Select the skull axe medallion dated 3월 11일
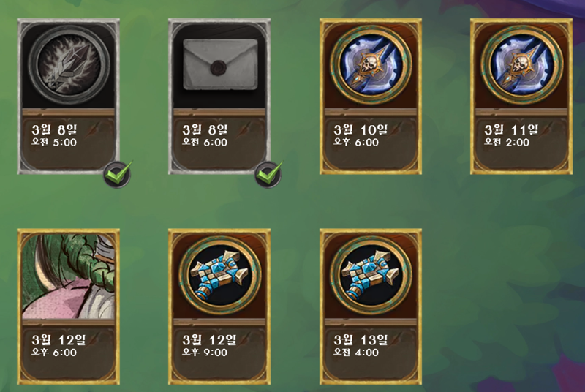Screen dimensions: 585x392 click(x=521, y=64)
